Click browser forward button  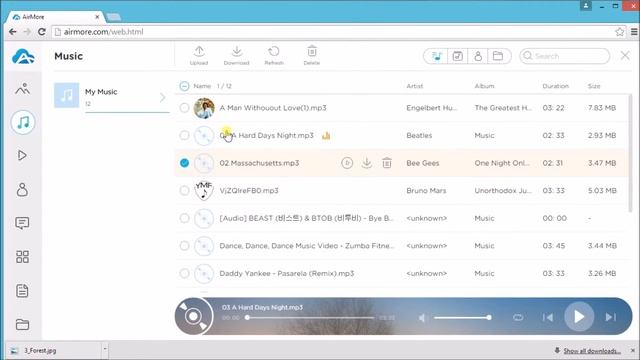tap(27, 32)
